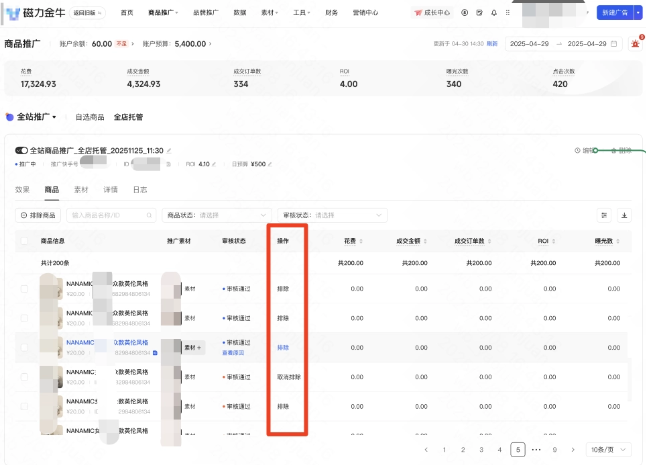Edit campaign name with pencil icon

point(169,151)
